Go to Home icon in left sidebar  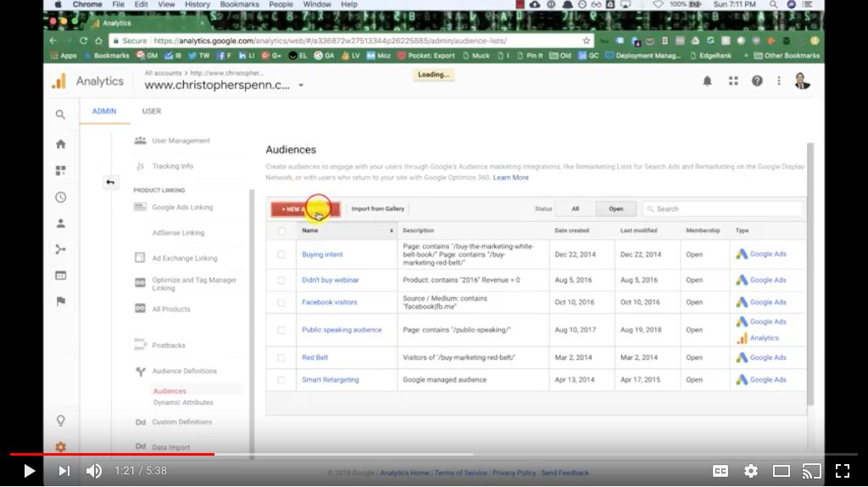coord(61,144)
